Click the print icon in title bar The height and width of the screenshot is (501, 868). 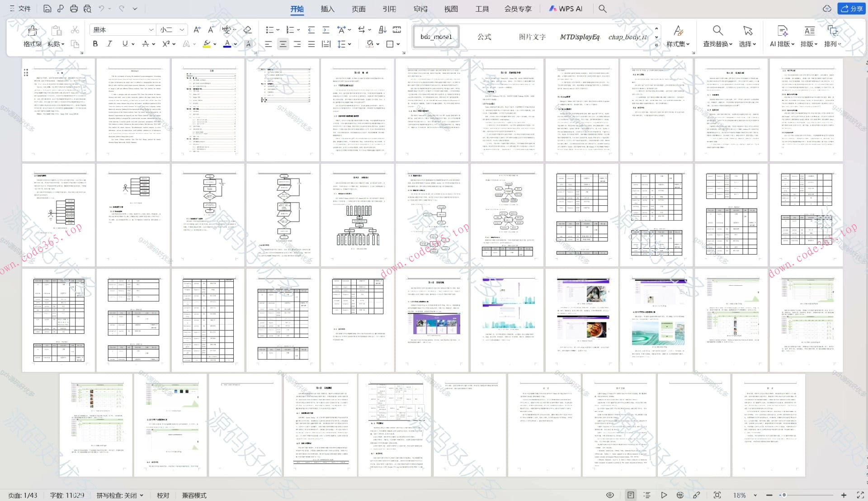[x=74, y=9]
